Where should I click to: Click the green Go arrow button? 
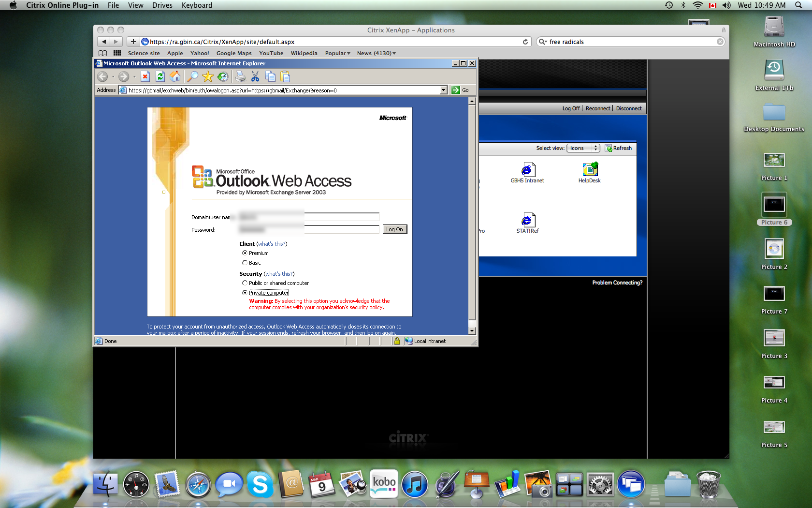(455, 90)
